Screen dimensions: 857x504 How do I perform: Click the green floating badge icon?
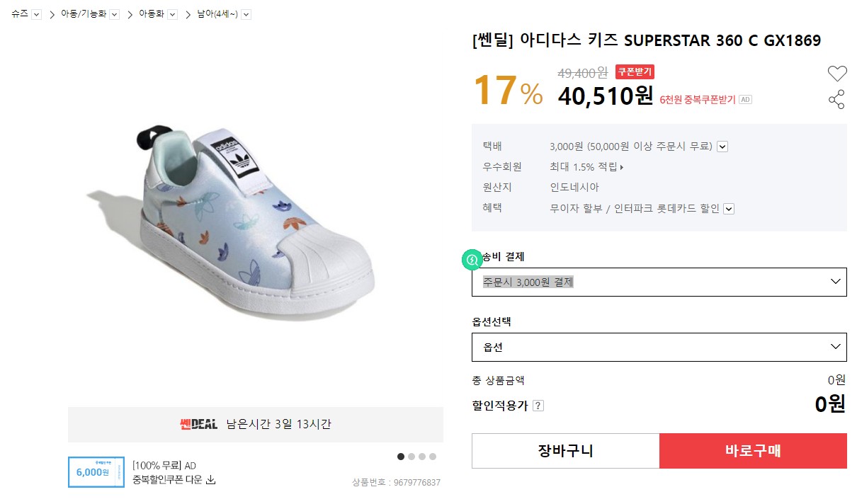click(x=471, y=260)
